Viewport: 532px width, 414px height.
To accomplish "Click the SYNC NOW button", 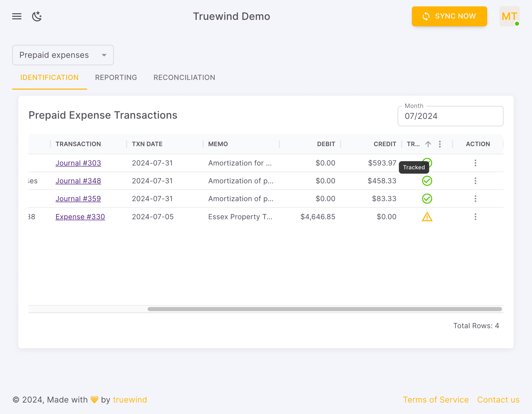I will pyautogui.click(x=449, y=16).
